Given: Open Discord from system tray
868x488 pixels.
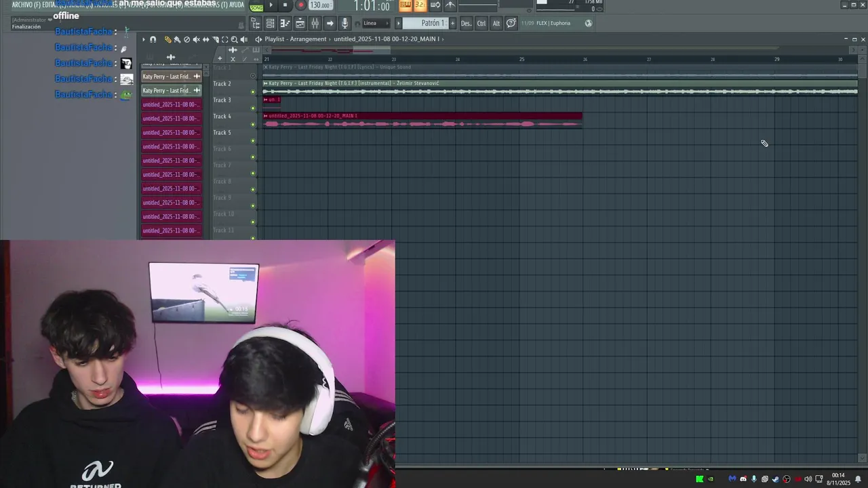Looking at the screenshot, I should [x=743, y=479].
